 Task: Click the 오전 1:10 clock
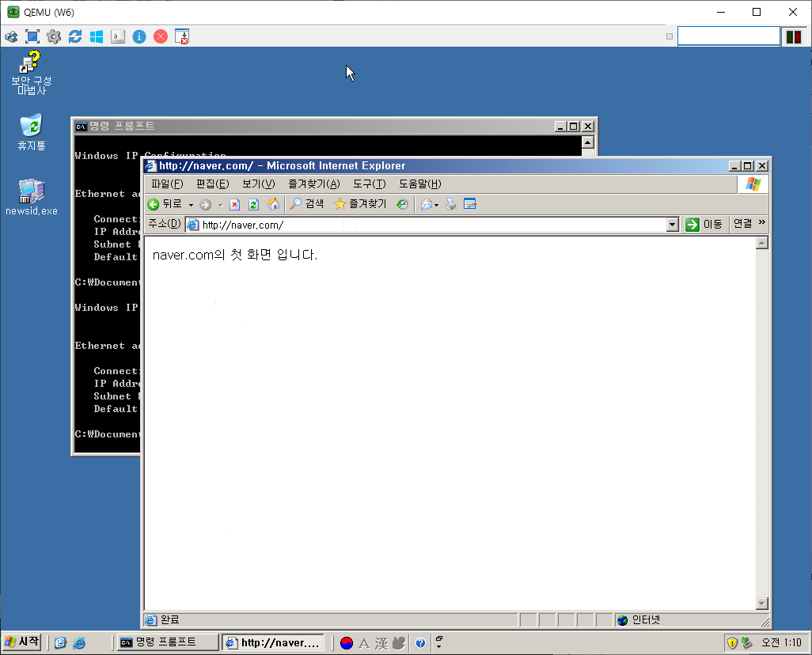point(781,642)
